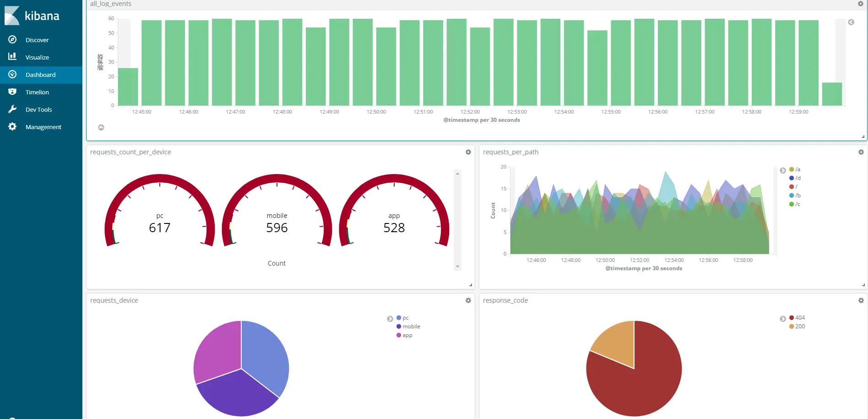Click the /a legend color dot
The height and width of the screenshot is (419, 868).
coord(792,169)
